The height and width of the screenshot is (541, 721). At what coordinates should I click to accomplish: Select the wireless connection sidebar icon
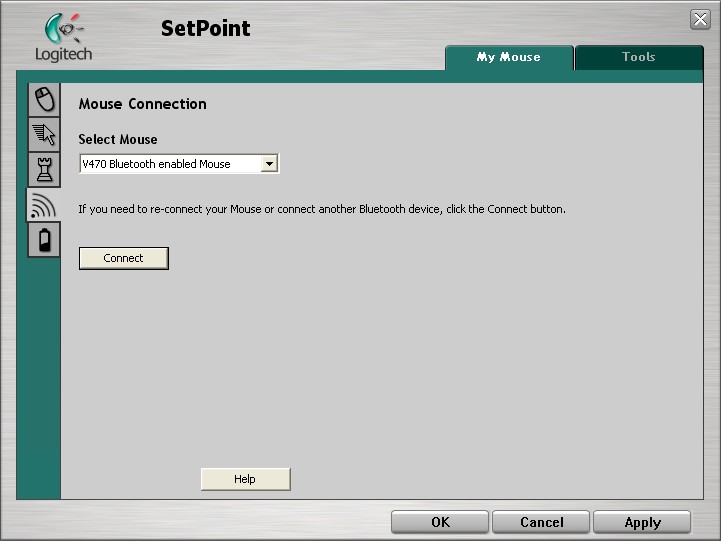(44, 205)
